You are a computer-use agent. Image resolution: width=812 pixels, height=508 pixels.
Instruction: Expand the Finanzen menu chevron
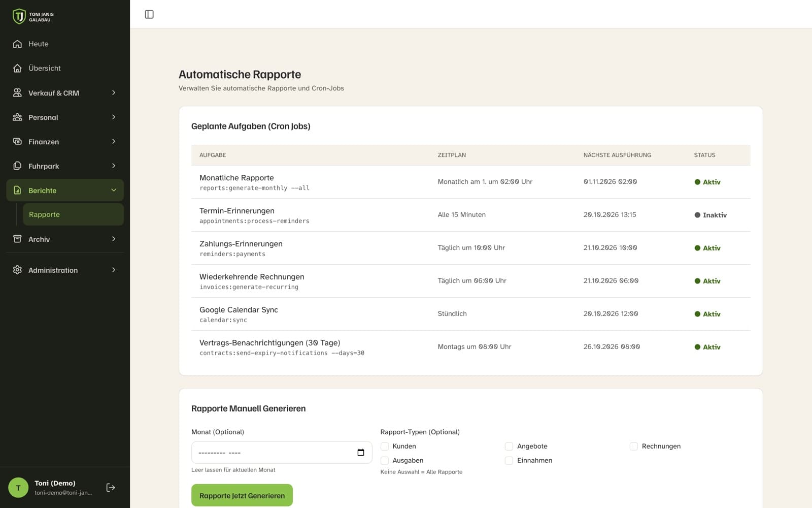click(x=114, y=142)
